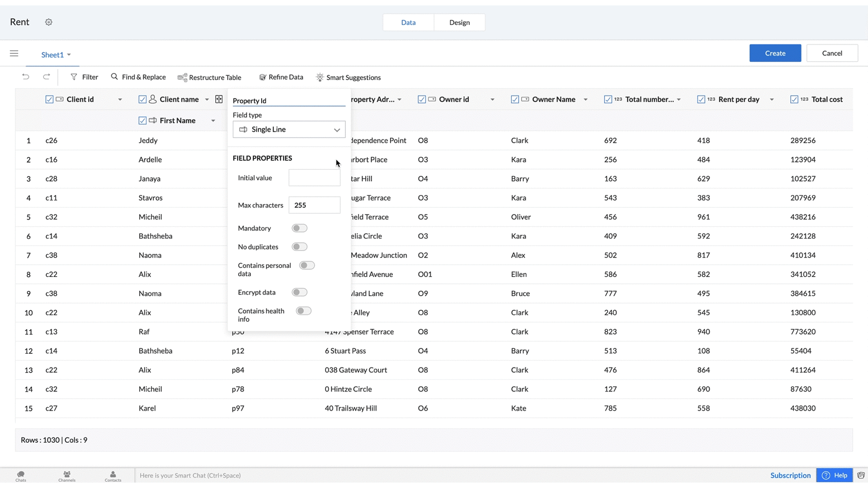Open Find & Replace
Image resolution: width=868 pixels, height=488 pixels.
click(x=138, y=77)
